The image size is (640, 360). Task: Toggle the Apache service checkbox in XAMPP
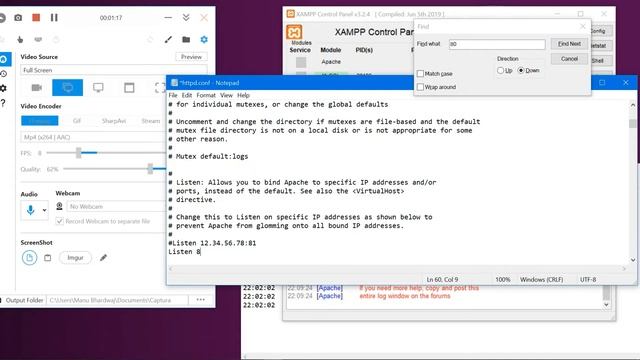[301, 62]
